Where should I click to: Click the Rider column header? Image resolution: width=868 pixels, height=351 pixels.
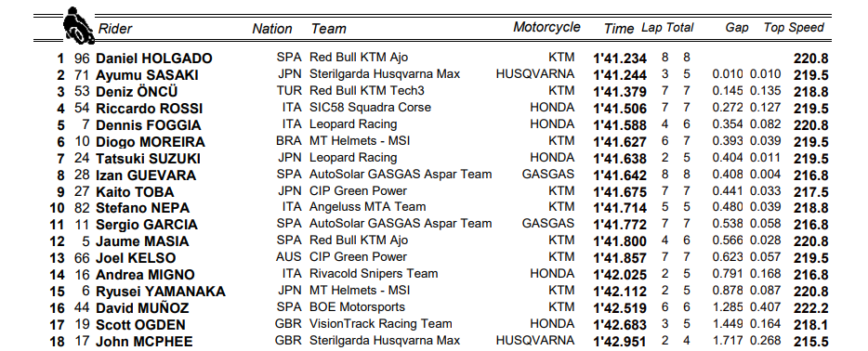point(115,29)
